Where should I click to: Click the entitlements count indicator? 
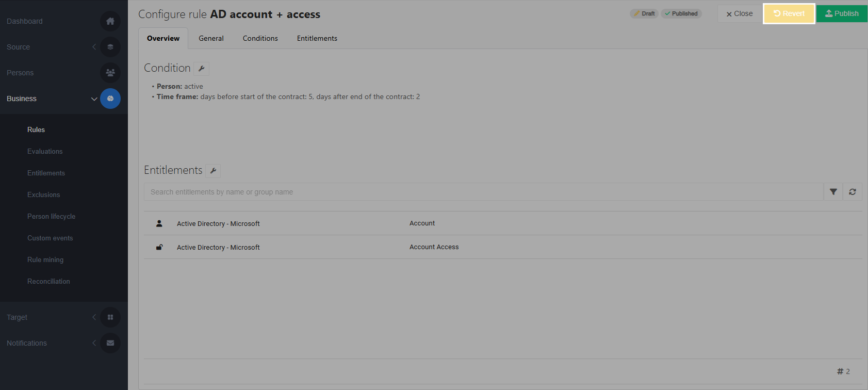(x=843, y=371)
